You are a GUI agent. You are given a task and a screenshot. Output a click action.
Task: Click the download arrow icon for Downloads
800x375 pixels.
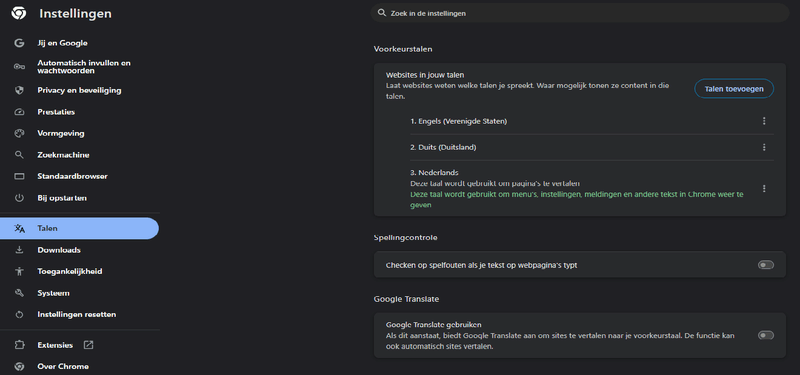tap(19, 250)
